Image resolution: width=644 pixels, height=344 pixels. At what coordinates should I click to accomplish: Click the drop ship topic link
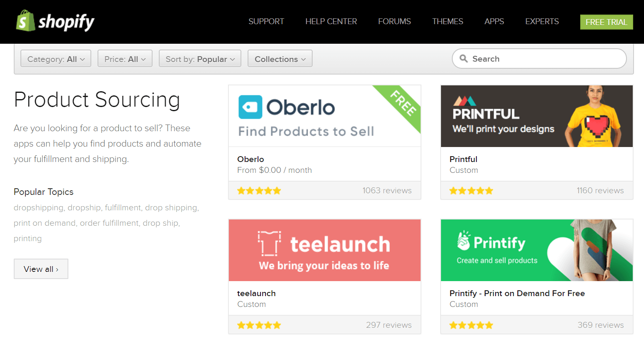[x=160, y=223]
